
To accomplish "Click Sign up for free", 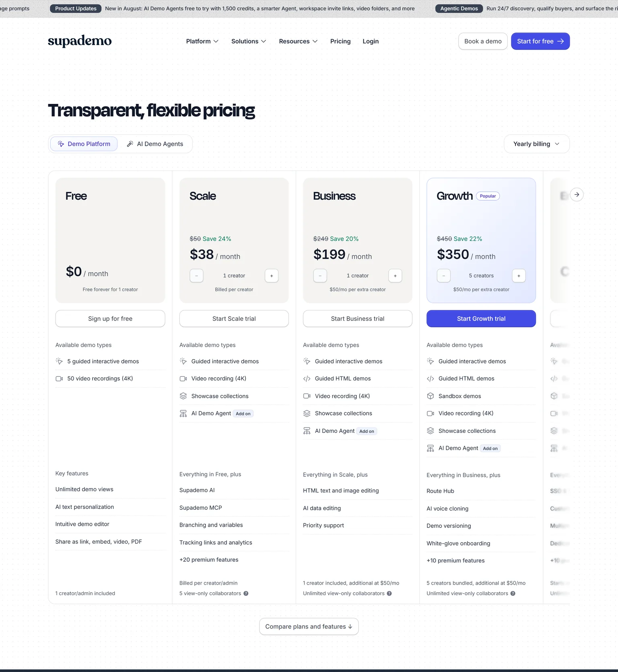I will click(x=110, y=318).
